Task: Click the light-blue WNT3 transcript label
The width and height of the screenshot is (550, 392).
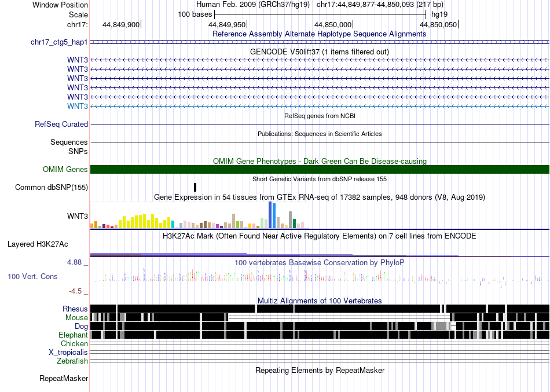Action: 78,106
